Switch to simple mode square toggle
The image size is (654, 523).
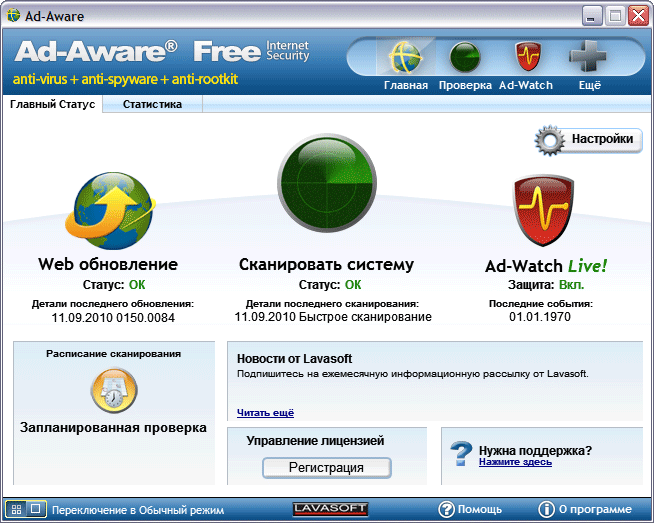[x=36, y=509]
